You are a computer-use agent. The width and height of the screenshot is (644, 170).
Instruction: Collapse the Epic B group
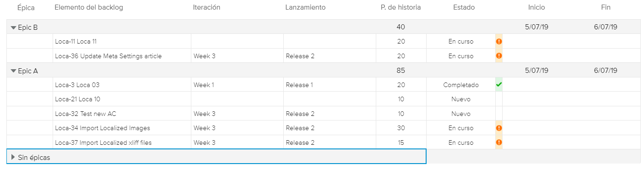click(x=13, y=27)
